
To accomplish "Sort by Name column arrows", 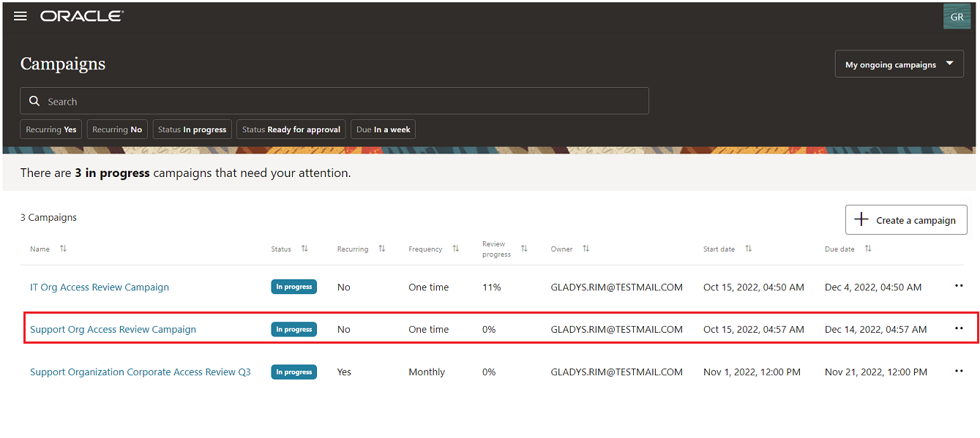I will 63,249.
